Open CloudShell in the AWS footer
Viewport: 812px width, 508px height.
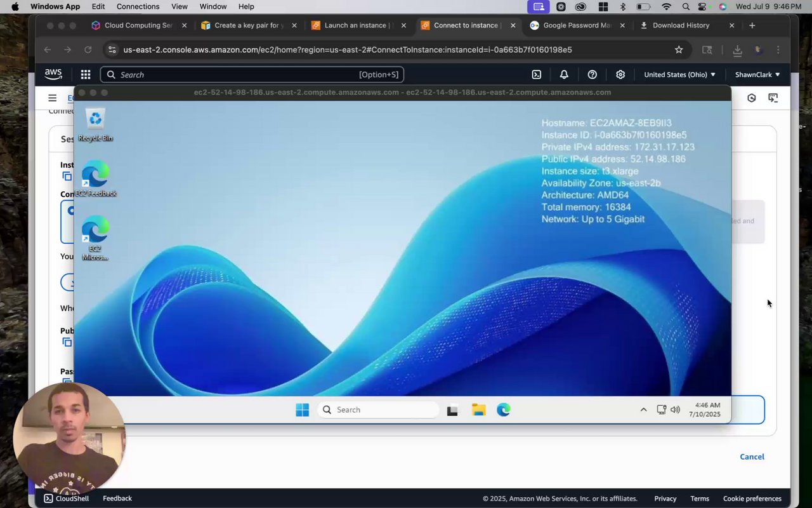coord(67,498)
